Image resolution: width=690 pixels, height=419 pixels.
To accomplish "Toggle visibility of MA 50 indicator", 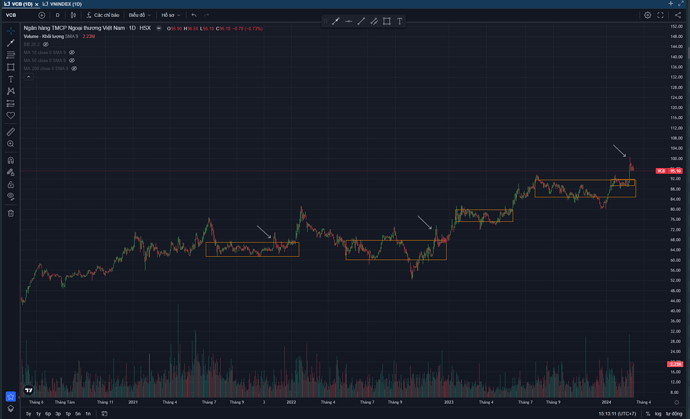I will pyautogui.click(x=72, y=60).
